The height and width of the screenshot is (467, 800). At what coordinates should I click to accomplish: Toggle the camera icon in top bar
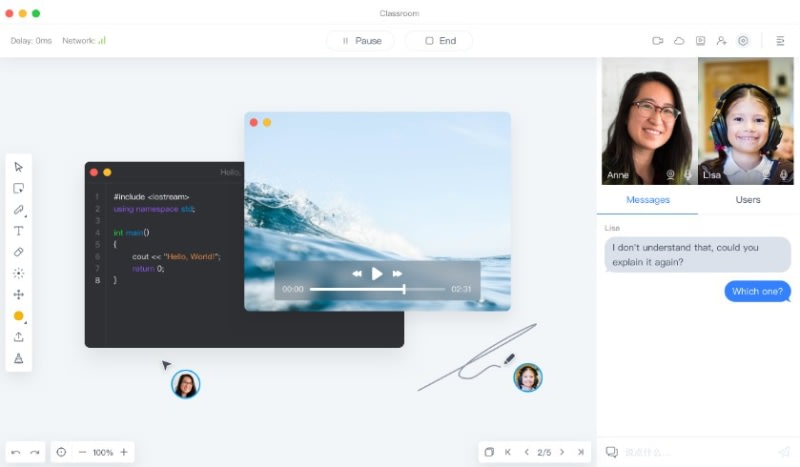click(658, 41)
